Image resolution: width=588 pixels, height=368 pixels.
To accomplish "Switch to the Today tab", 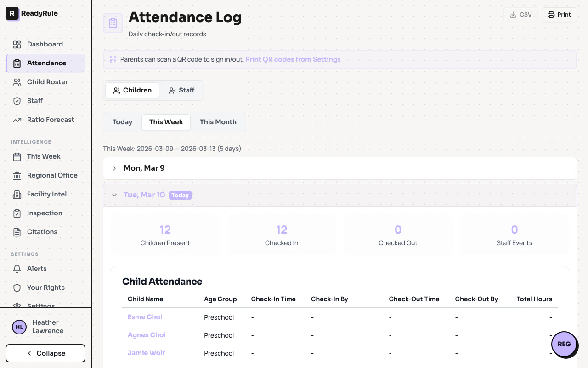I will click(122, 122).
